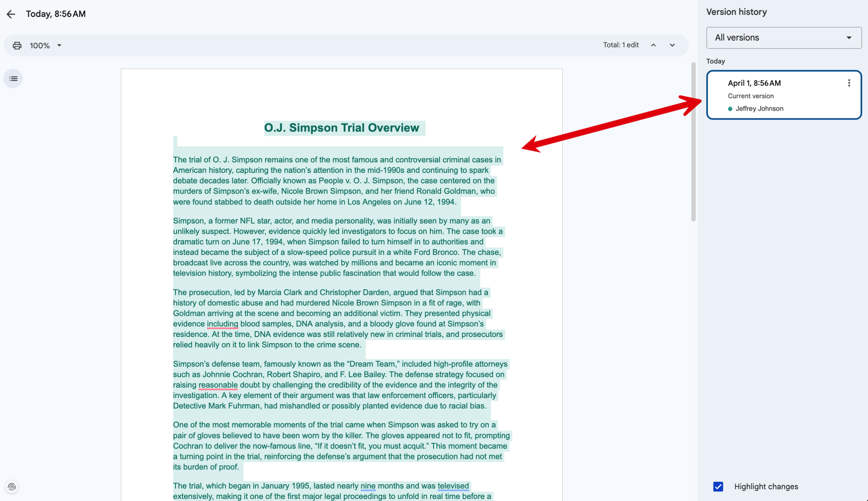The image size is (868, 501).
Task: Uncheck the Highlight changes checkbox
Action: (718, 486)
